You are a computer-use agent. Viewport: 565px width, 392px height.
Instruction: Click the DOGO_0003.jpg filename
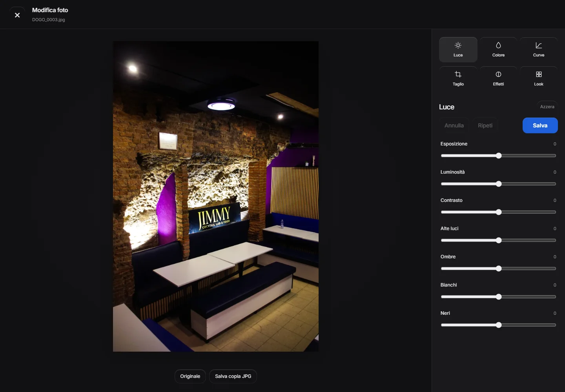49,20
